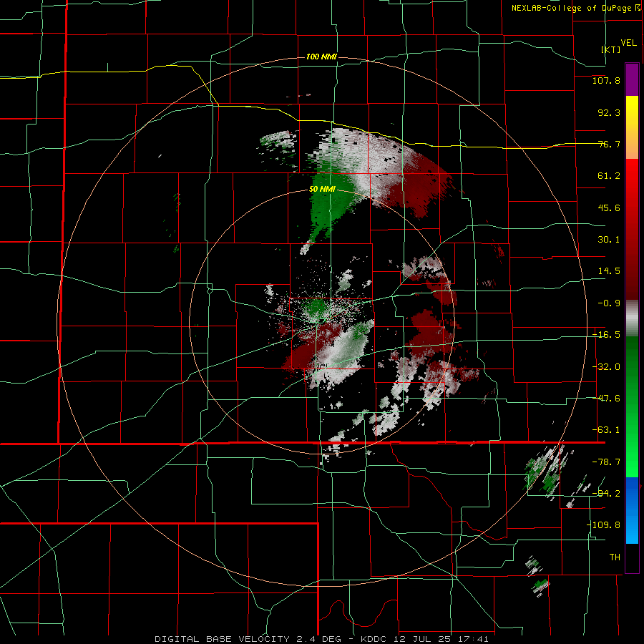Click the 92.3 scale value

(609, 112)
